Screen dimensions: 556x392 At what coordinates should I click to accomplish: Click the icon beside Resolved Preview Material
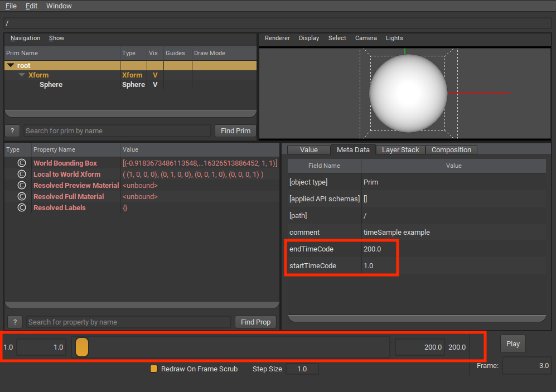click(x=22, y=186)
